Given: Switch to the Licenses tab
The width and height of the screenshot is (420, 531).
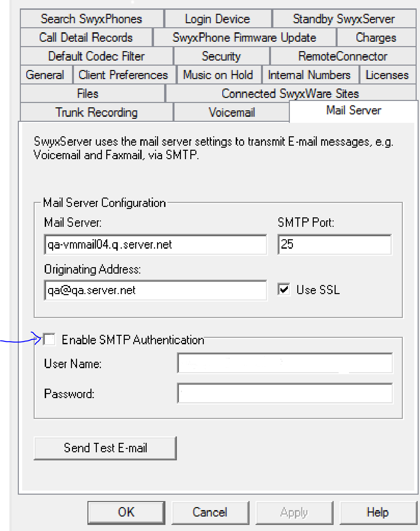Looking at the screenshot, I should (387, 75).
